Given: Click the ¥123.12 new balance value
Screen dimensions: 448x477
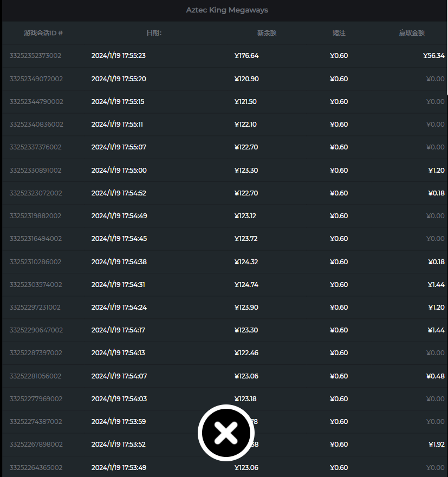Looking at the screenshot, I should click(x=245, y=216).
